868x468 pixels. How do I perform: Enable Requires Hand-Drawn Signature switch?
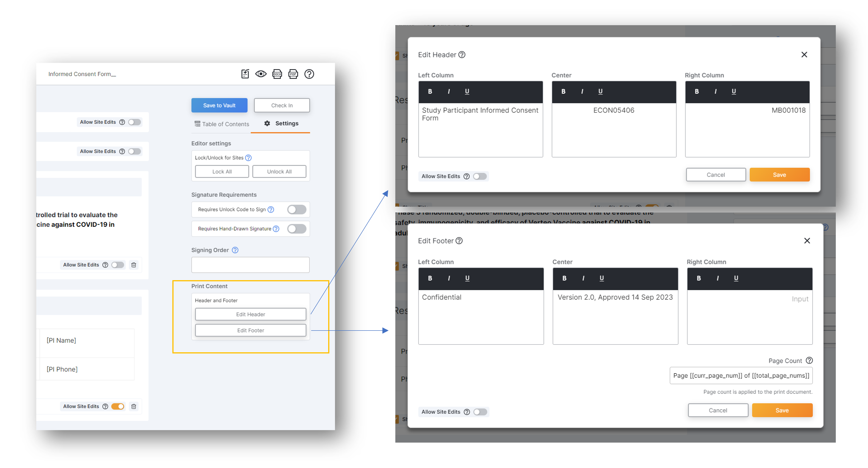pyautogui.click(x=296, y=229)
